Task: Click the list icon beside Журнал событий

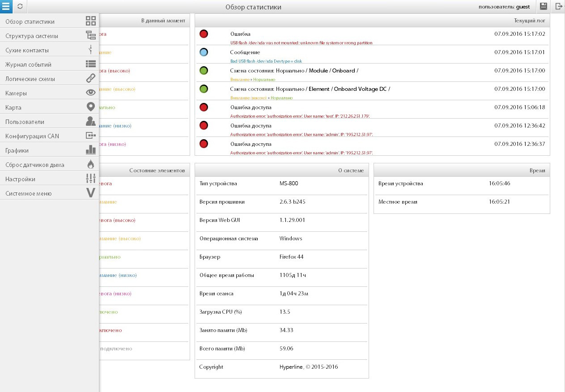Action: pos(91,64)
